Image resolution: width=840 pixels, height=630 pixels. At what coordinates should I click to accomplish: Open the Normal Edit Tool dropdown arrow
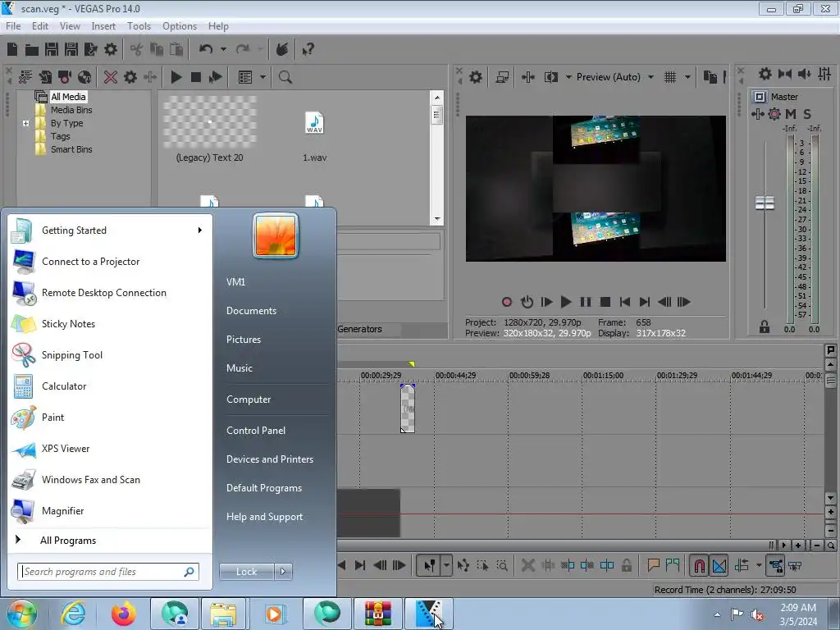coord(446,565)
